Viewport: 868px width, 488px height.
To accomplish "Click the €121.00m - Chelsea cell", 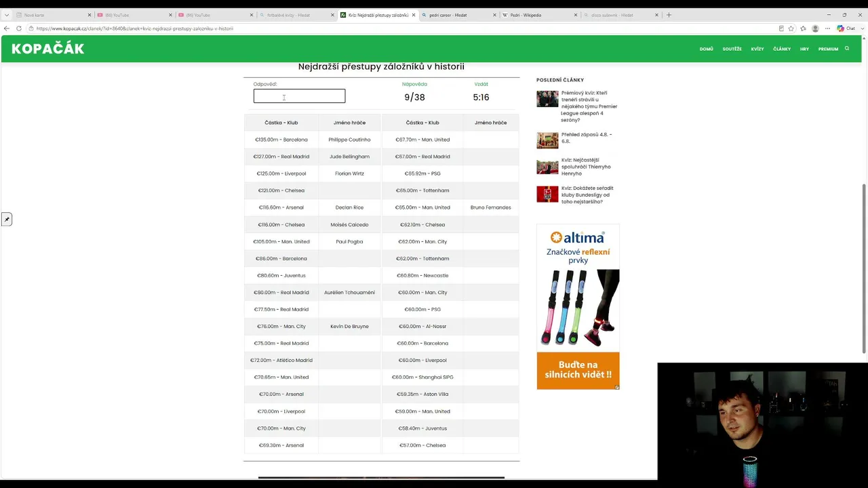I will 281,190.
